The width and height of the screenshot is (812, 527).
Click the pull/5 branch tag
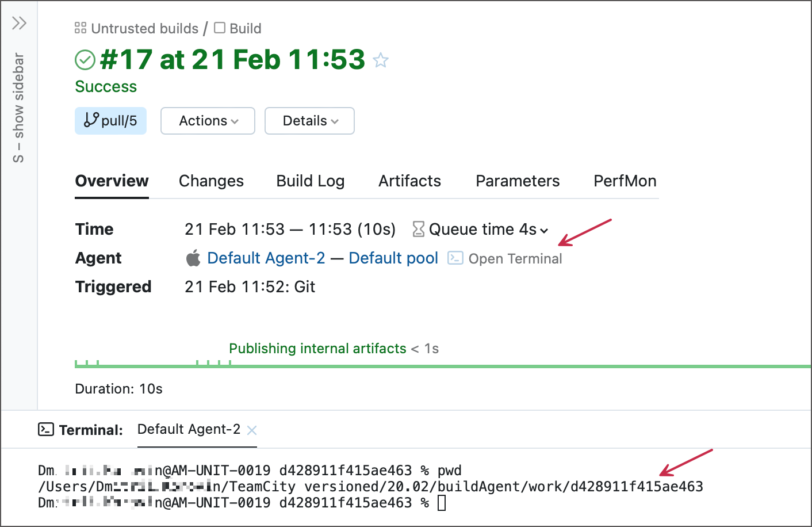click(x=110, y=121)
